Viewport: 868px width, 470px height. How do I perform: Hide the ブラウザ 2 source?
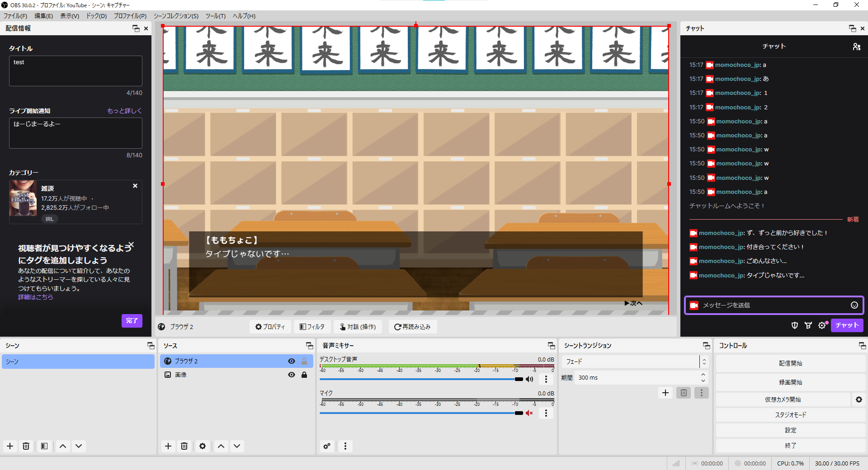(x=292, y=361)
